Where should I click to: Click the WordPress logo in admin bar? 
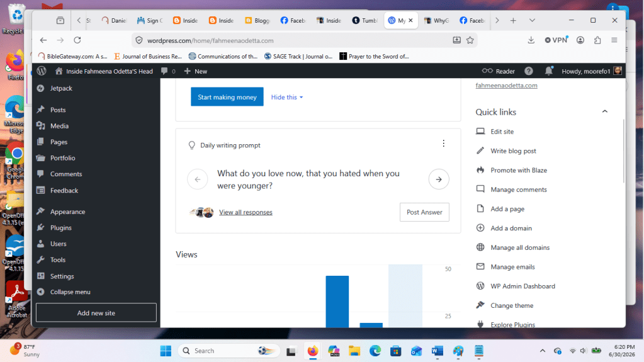[x=42, y=71]
